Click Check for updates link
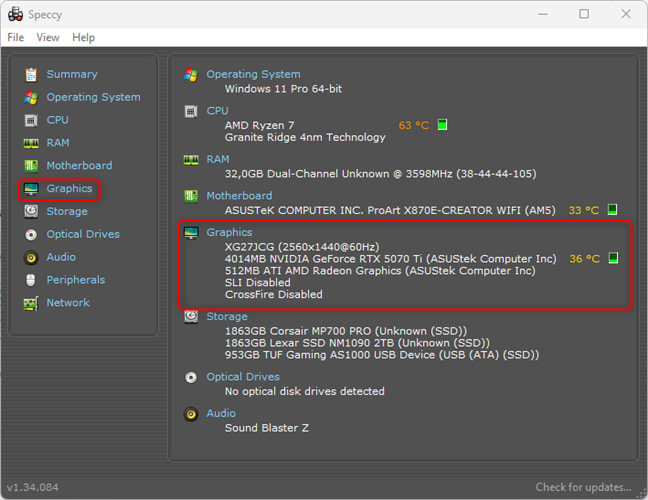This screenshot has height=500, width=648. [584, 487]
